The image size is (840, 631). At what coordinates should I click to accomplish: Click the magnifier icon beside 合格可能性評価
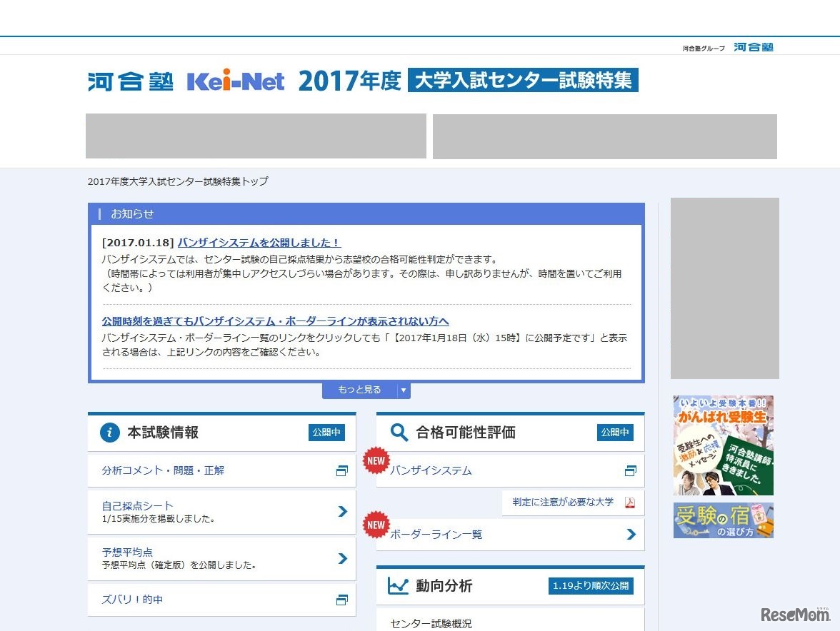click(x=399, y=432)
